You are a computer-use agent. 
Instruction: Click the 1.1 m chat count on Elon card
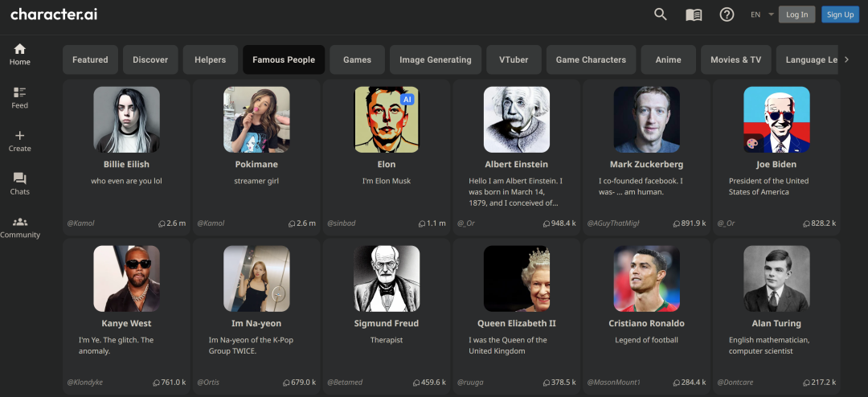pyautogui.click(x=432, y=223)
